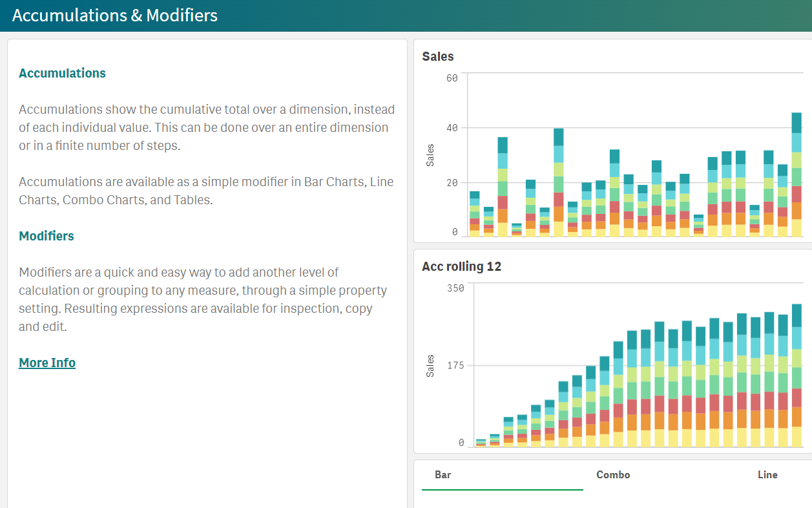Click the 60 axis value in the Sales chart
The height and width of the screenshot is (508, 812).
[x=453, y=78]
